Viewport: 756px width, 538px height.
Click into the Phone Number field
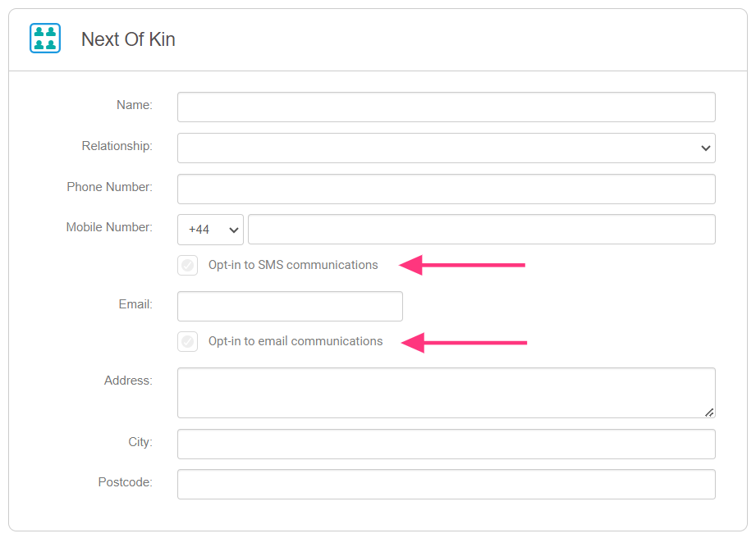[x=446, y=189]
